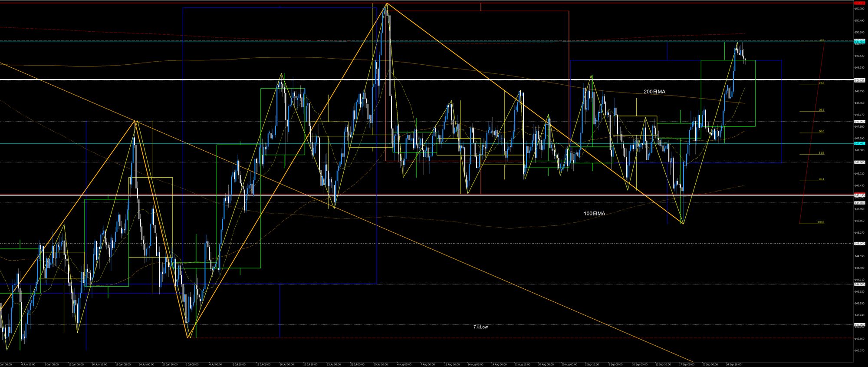Click the 148.000 price tag on axis
This screenshot has height=367, width=868.
[x=860, y=122]
